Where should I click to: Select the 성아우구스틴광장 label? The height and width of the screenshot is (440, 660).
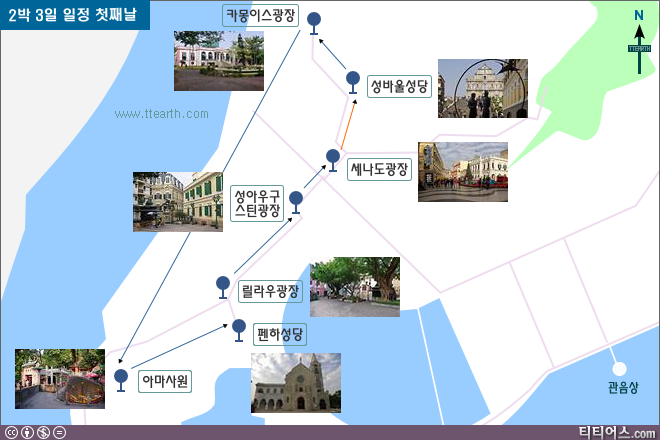(257, 203)
